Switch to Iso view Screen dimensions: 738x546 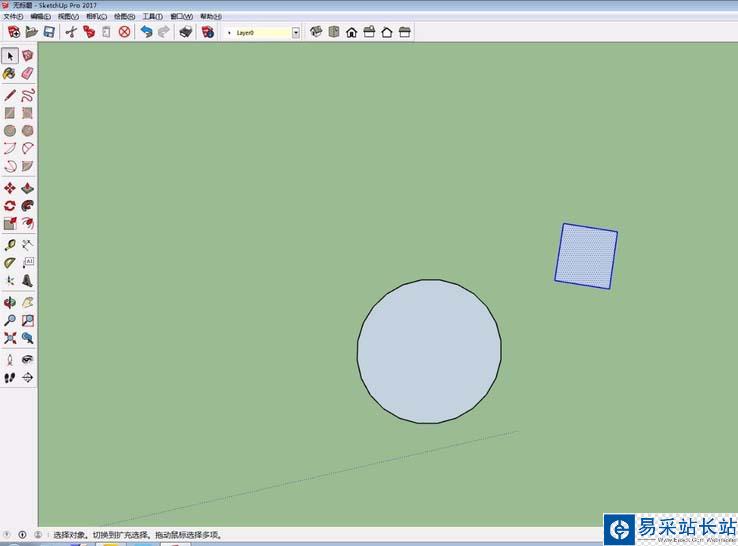pyautogui.click(x=316, y=32)
